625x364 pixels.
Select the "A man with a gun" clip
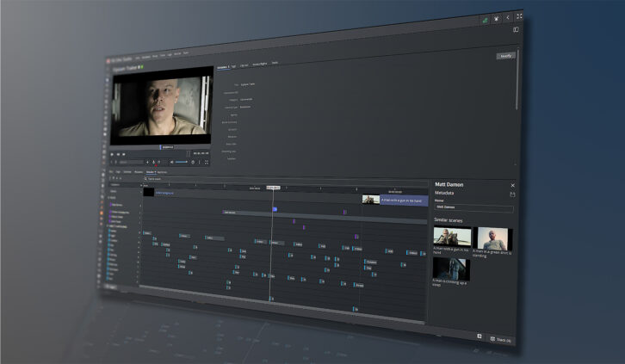pyautogui.click(x=402, y=200)
